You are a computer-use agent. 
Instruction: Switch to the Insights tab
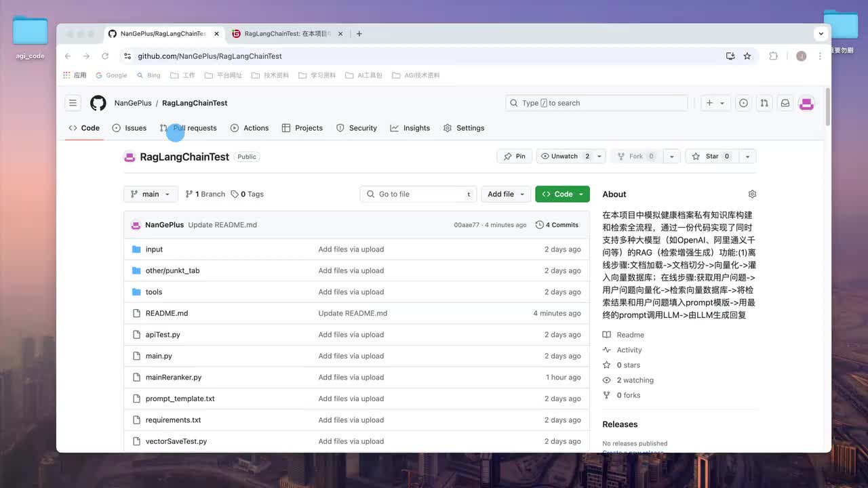(410, 128)
